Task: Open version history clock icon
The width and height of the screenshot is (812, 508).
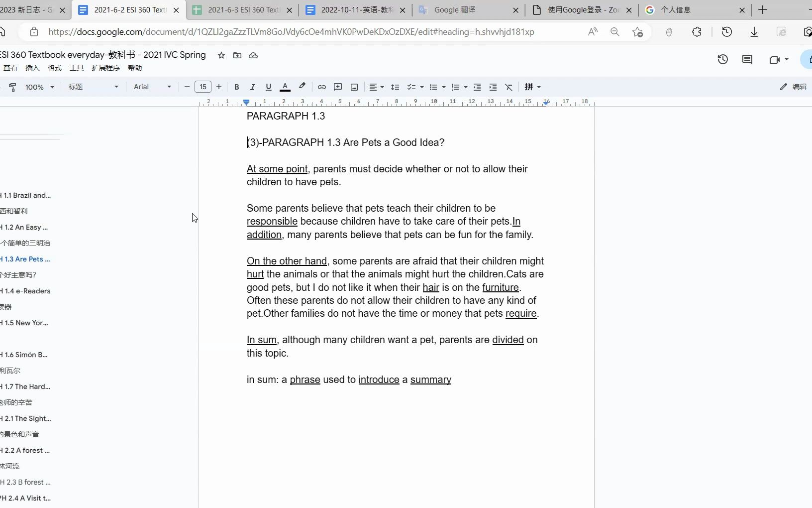Action: (x=723, y=60)
